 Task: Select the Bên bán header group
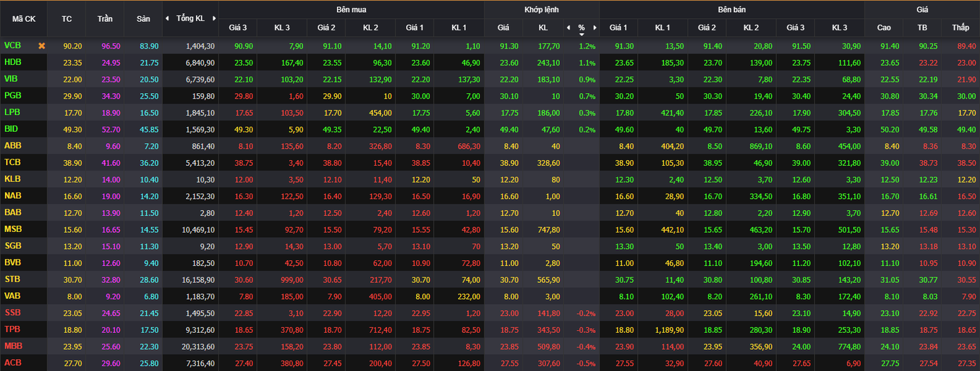tap(732, 10)
